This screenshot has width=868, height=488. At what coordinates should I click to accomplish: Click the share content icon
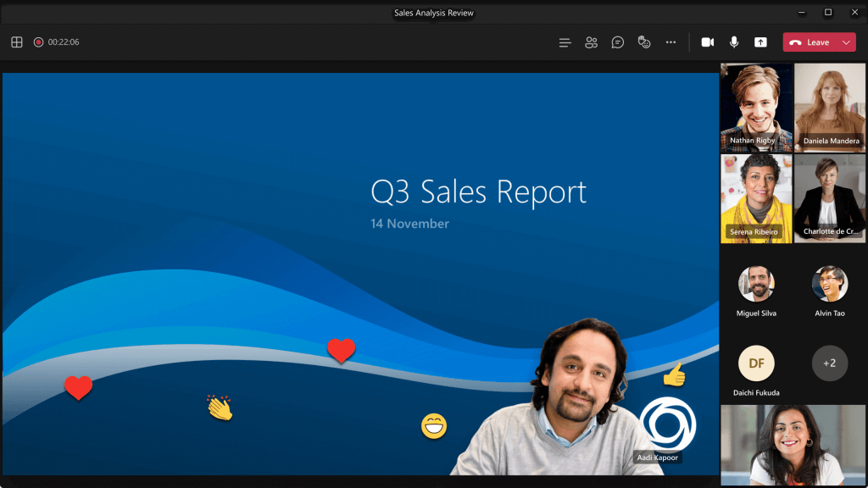pos(760,42)
